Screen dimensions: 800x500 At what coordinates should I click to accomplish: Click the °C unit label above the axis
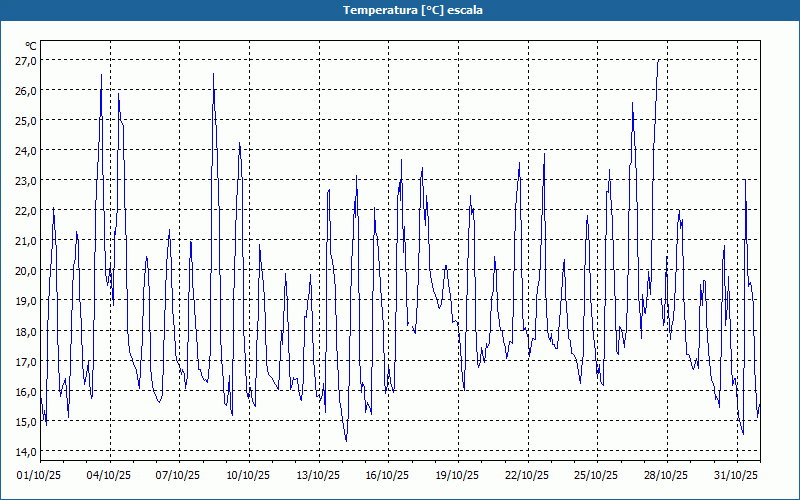pos(31,46)
